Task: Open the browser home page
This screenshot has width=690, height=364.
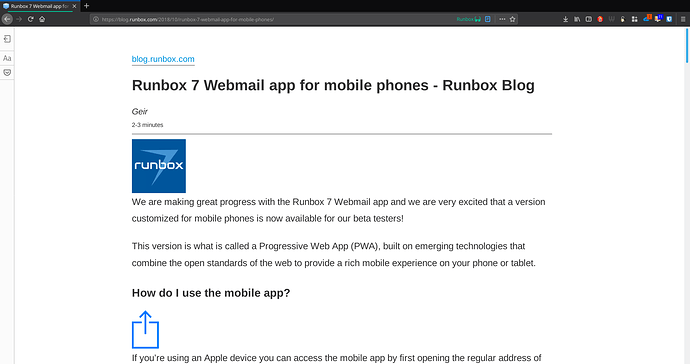Action: (x=42, y=19)
